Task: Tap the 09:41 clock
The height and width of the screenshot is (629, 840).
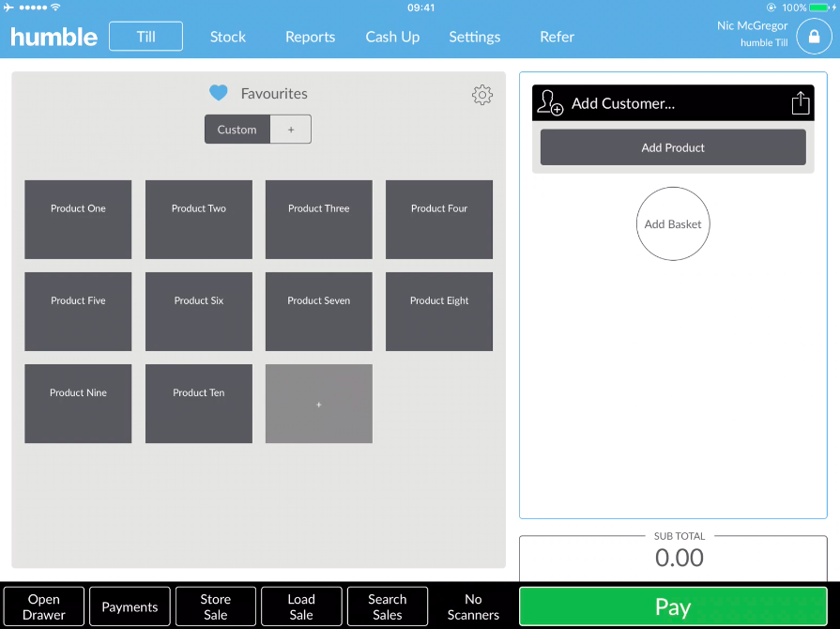Action: coord(421,8)
